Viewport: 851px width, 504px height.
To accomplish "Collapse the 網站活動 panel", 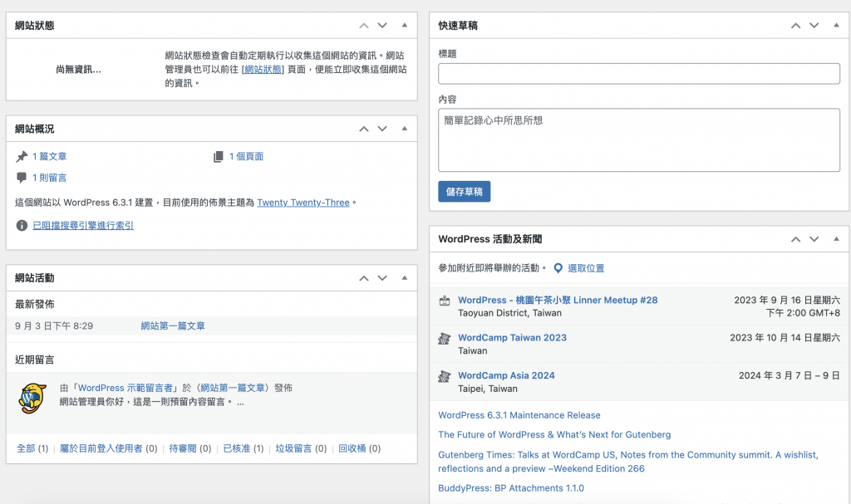I will tap(405, 278).
